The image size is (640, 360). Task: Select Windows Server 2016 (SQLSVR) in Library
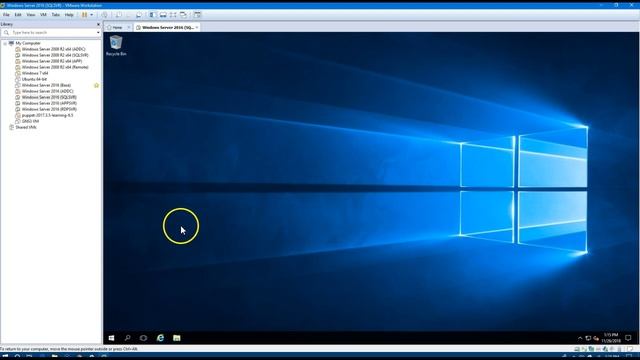pos(49,97)
